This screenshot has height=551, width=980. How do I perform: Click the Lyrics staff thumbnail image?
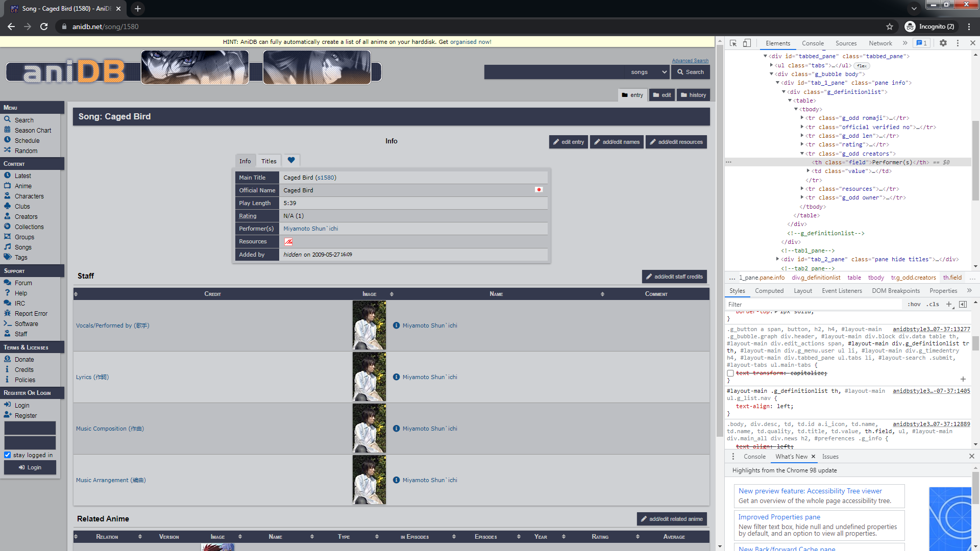click(x=369, y=377)
